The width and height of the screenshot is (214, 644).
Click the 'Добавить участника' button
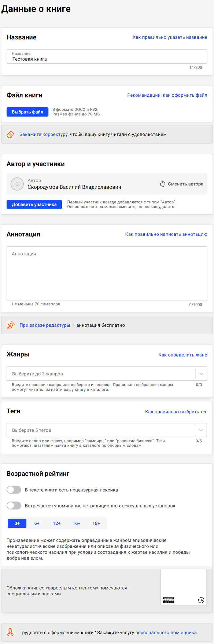tap(34, 204)
